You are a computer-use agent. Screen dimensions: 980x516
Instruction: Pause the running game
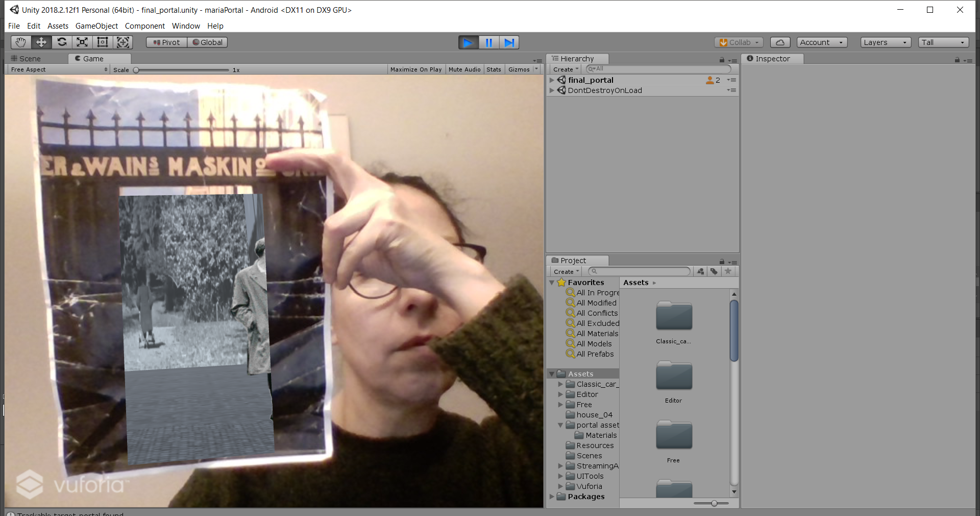point(488,42)
